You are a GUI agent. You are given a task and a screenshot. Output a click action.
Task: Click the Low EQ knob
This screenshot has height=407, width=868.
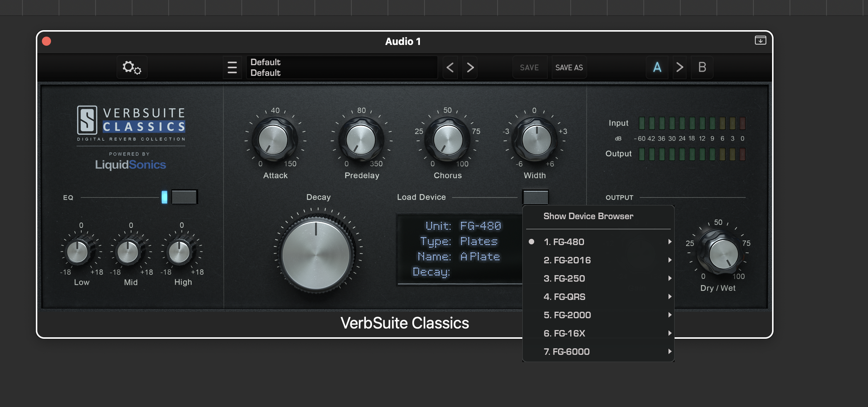[77, 252]
